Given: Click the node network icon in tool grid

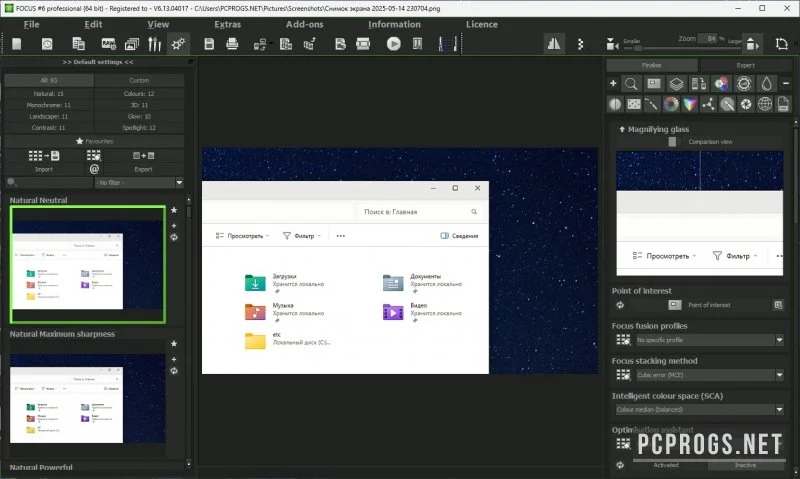Looking at the screenshot, I should (708, 104).
